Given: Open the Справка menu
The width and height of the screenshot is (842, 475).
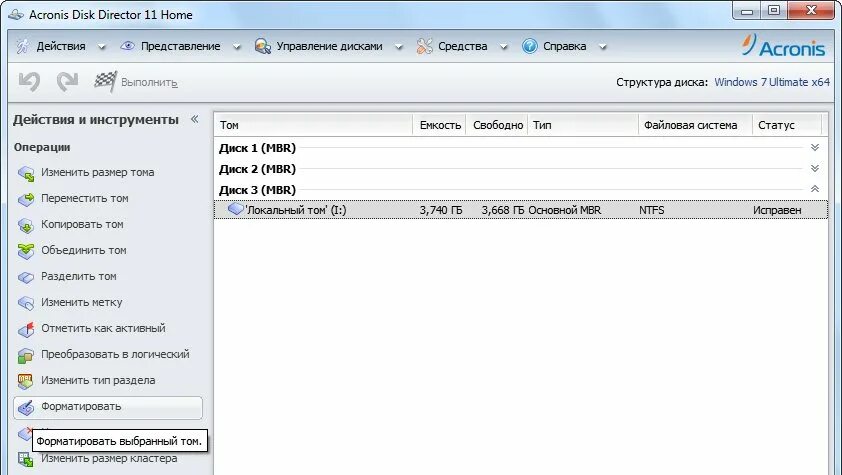Looking at the screenshot, I should click(x=564, y=46).
